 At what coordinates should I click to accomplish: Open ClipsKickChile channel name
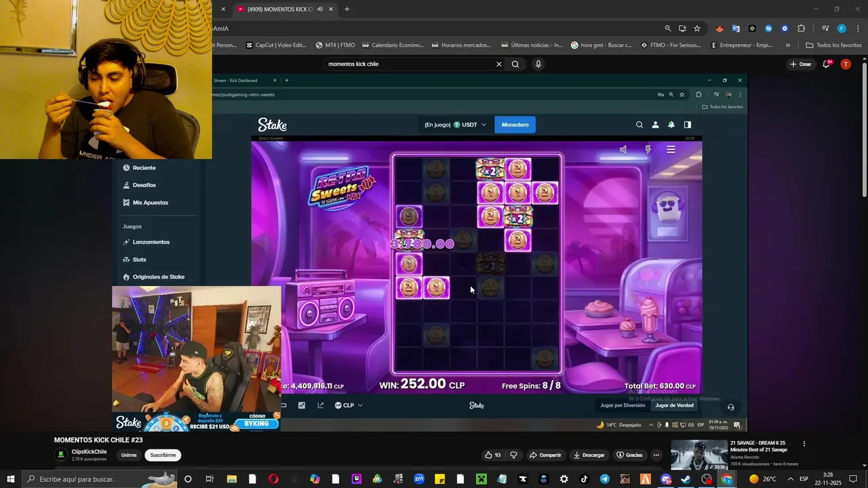[89, 451]
